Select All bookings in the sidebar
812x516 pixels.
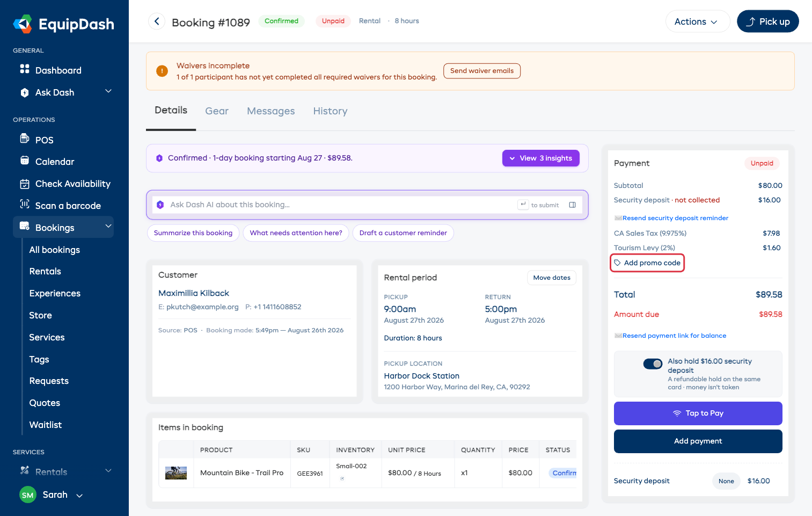pyautogui.click(x=55, y=250)
